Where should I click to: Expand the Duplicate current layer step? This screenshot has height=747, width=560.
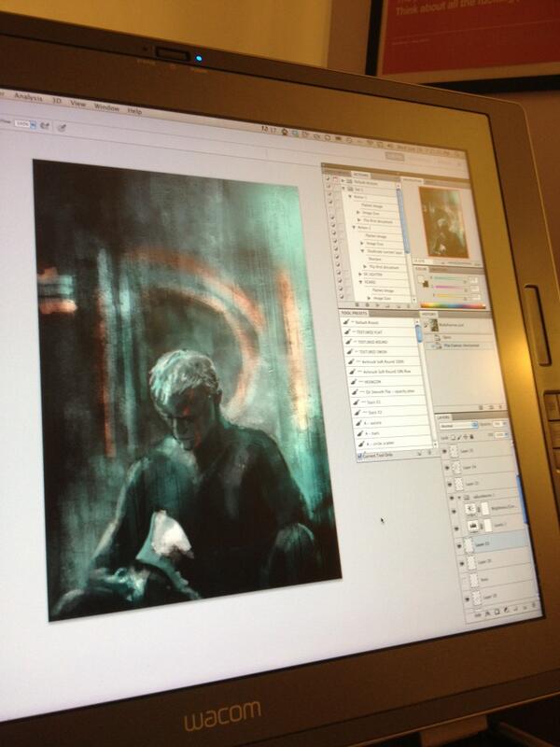(363, 250)
